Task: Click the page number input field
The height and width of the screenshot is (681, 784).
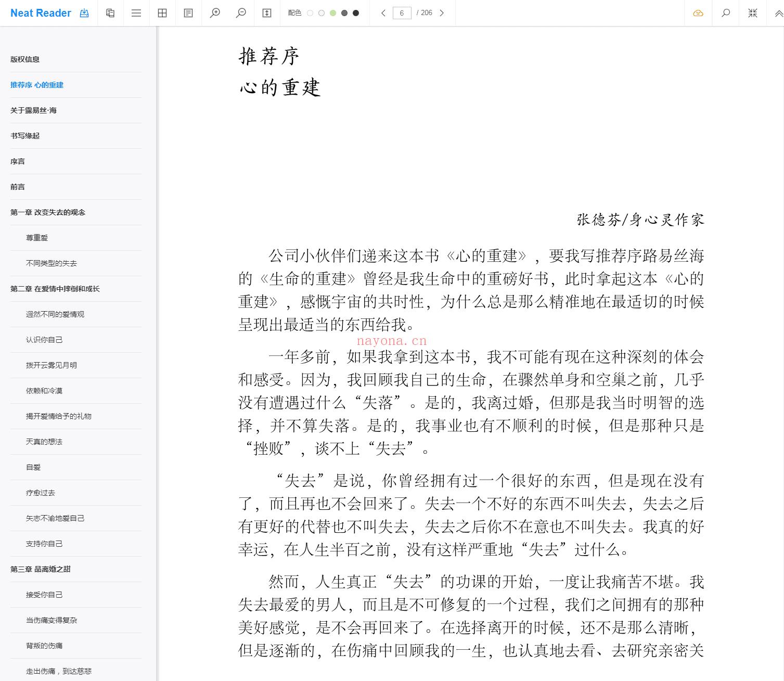Action: point(402,13)
